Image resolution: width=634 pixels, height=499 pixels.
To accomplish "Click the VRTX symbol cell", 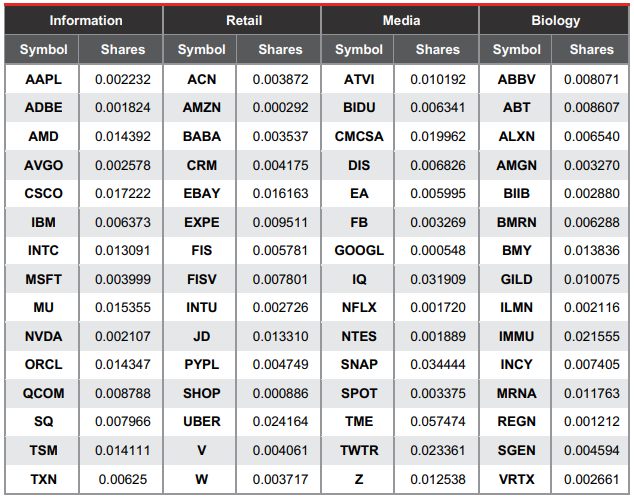I will pos(515,480).
